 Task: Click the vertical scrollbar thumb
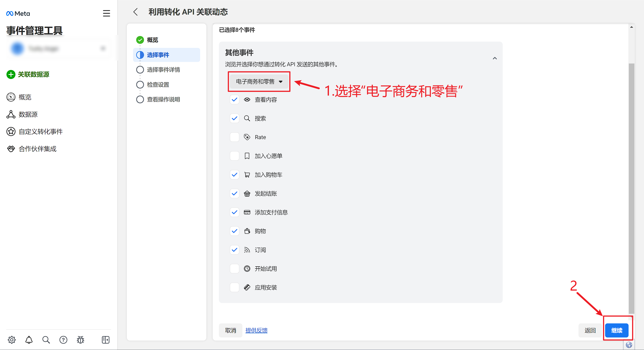click(631, 188)
